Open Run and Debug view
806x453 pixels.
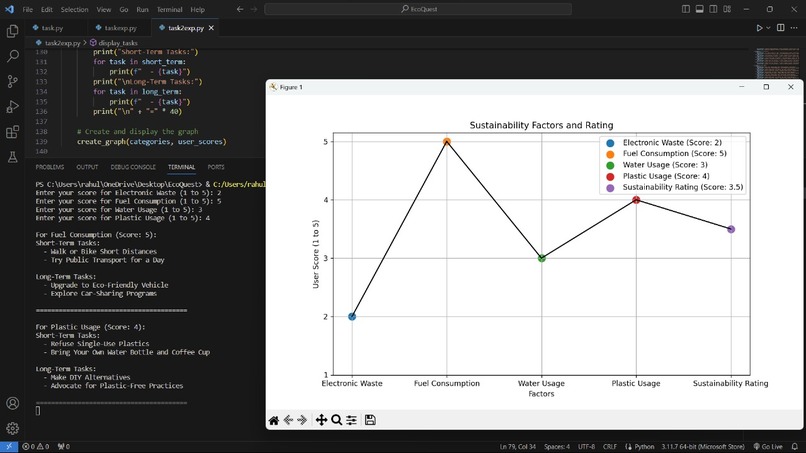click(x=12, y=106)
